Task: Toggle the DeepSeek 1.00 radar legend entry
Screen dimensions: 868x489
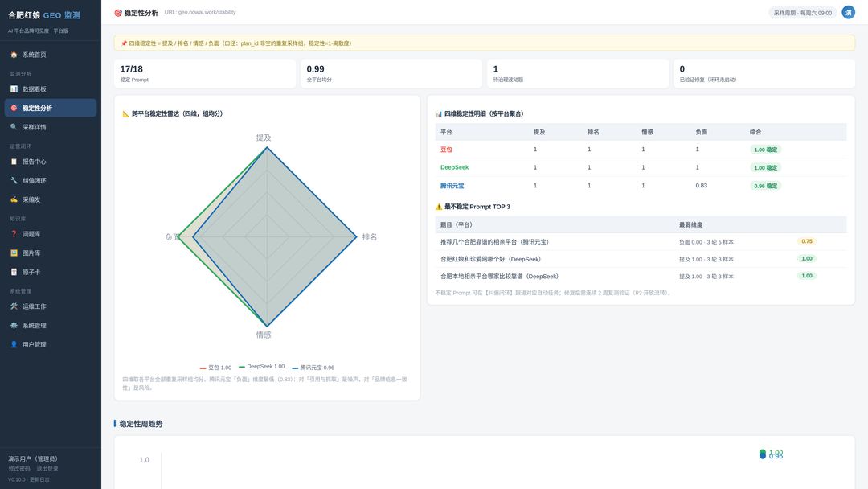Action: pyautogui.click(x=261, y=367)
